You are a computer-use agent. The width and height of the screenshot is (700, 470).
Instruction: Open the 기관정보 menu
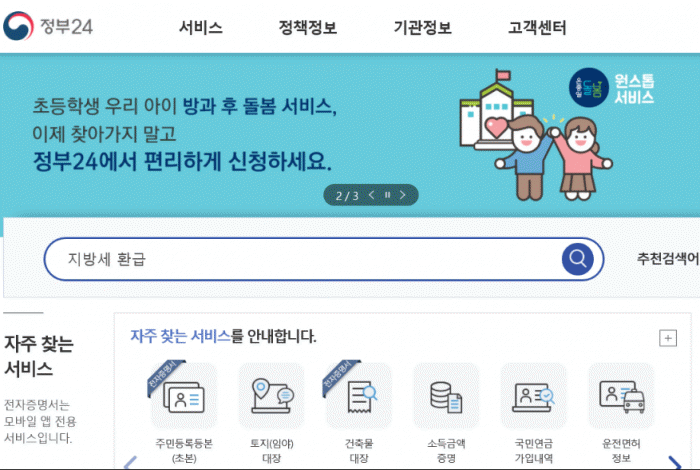(422, 28)
